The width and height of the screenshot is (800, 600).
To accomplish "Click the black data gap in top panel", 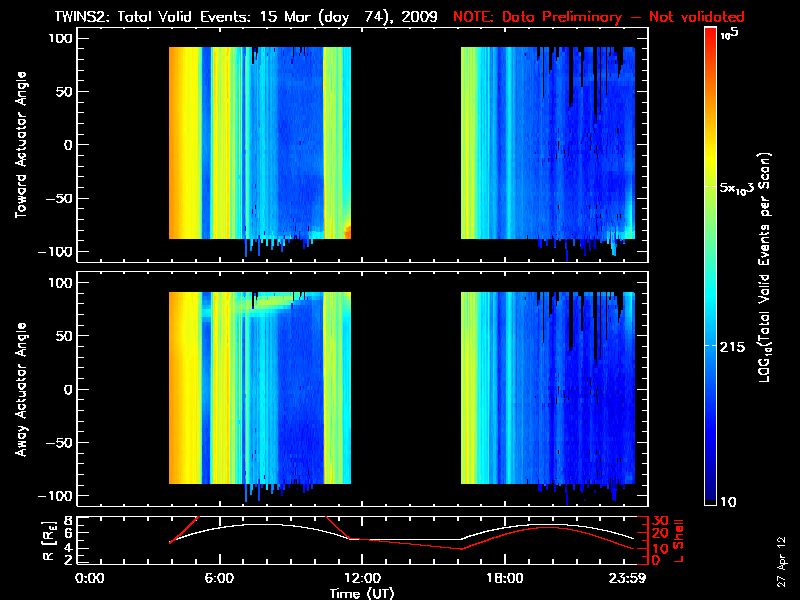I will click(405, 145).
